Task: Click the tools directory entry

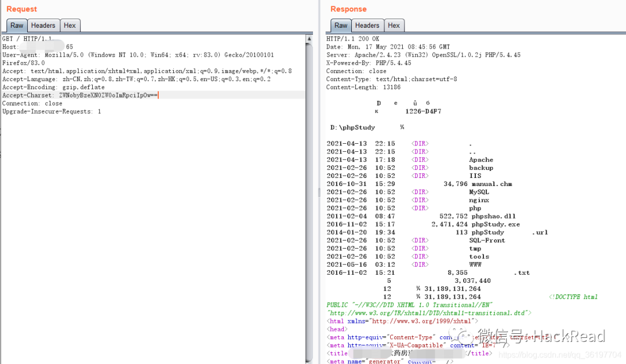Action: click(479, 257)
